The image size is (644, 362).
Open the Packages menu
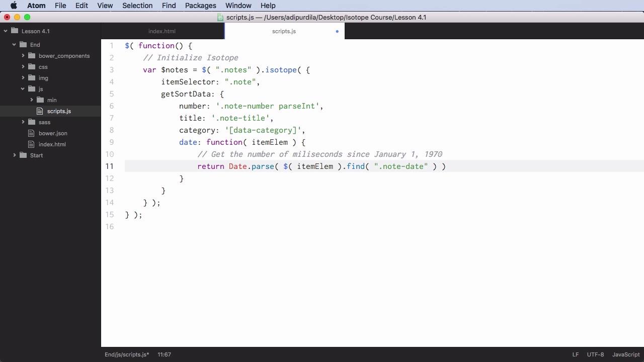[200, 6]
